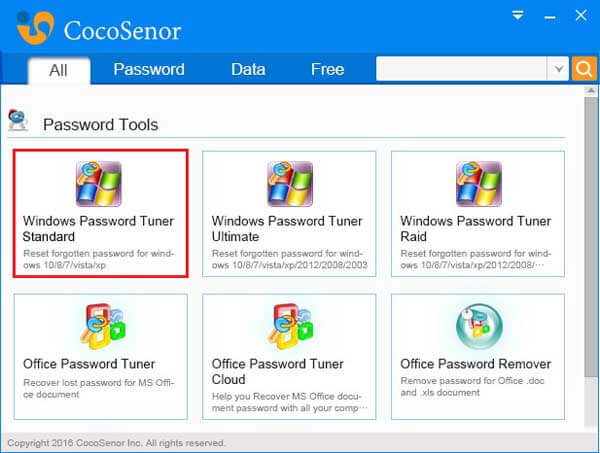
Task: Switch to the Password tab
Action: click(x=149, y=69)
